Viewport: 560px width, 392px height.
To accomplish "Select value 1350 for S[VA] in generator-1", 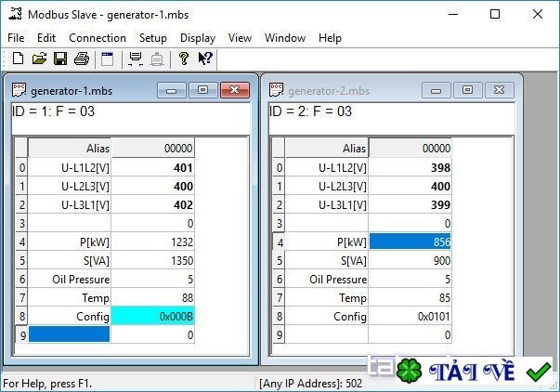I will click(153, 260).
